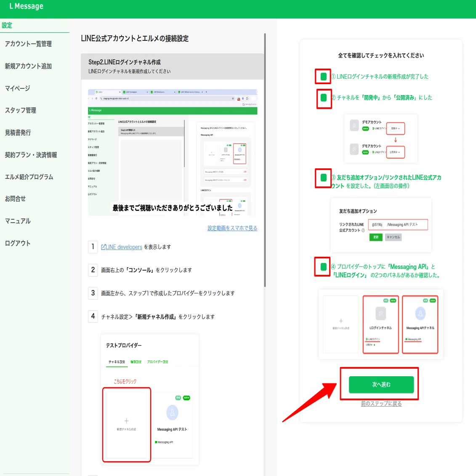Open エルメ紹介プログラム

(x=29, y=177)
